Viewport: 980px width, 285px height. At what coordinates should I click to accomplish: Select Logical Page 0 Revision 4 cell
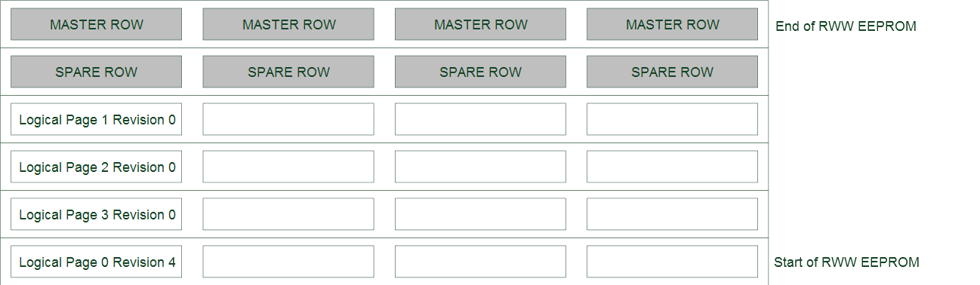point(96,262)
